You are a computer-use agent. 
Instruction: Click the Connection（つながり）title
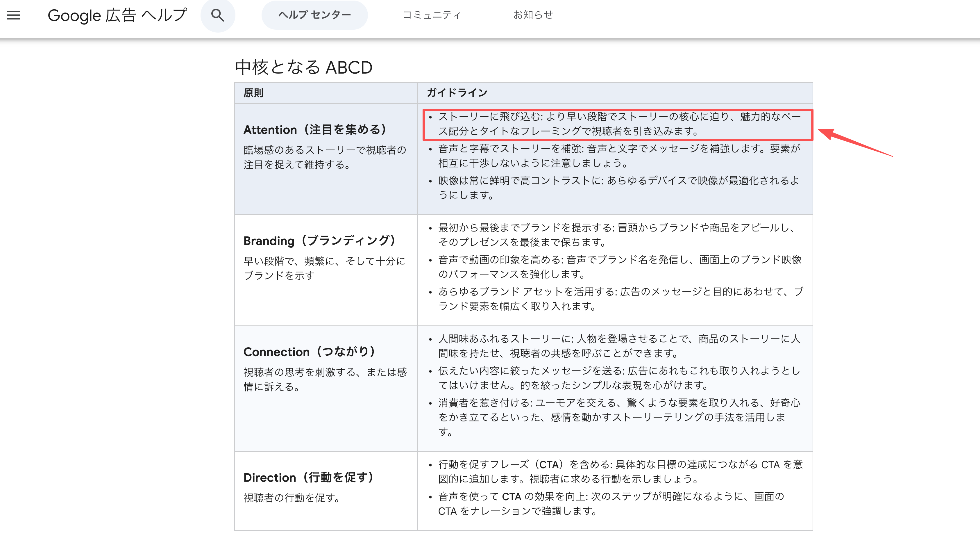[x=309, y=352]
